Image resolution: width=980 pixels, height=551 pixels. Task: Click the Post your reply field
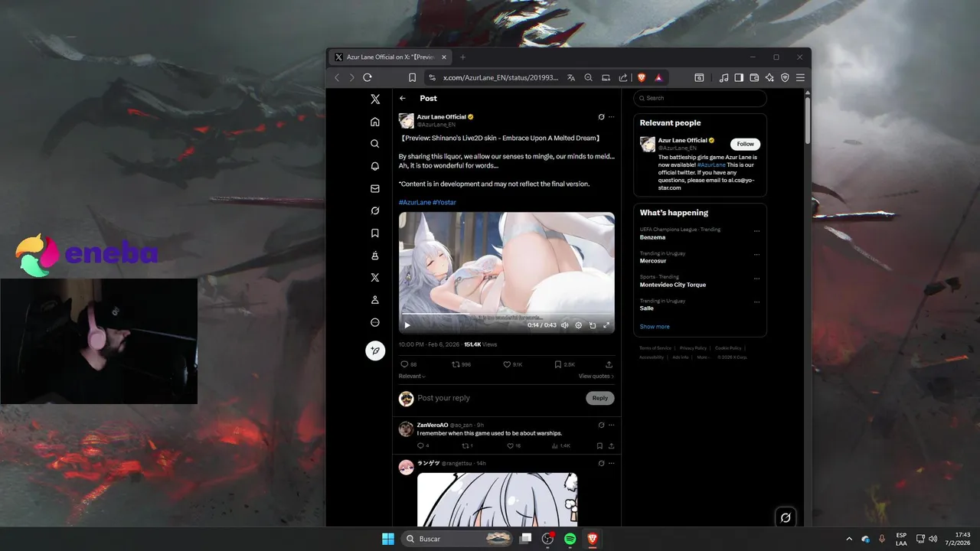pos(498,398)
